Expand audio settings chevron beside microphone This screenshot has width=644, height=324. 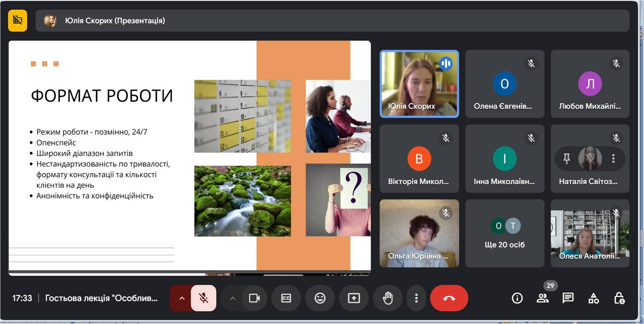(x=182, y=298)
